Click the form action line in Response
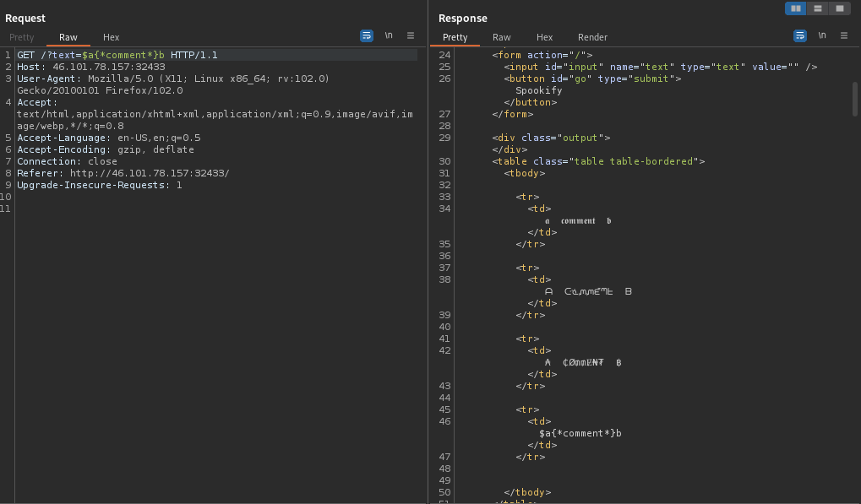The image size is (861, 504). [x=542, y=55]
